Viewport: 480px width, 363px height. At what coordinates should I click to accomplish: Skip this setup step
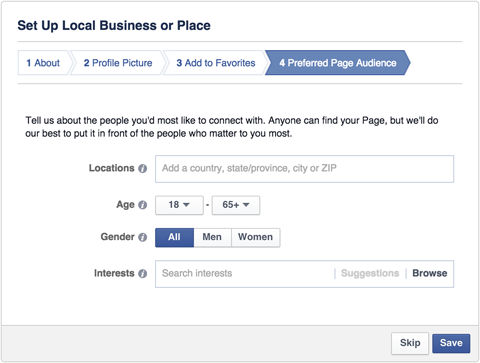coord(410,343)
